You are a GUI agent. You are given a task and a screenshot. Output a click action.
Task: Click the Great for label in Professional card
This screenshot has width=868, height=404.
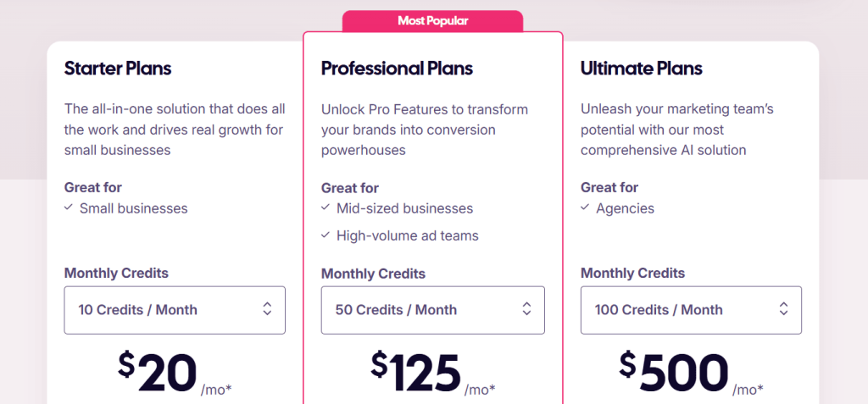tap(349, 188)
